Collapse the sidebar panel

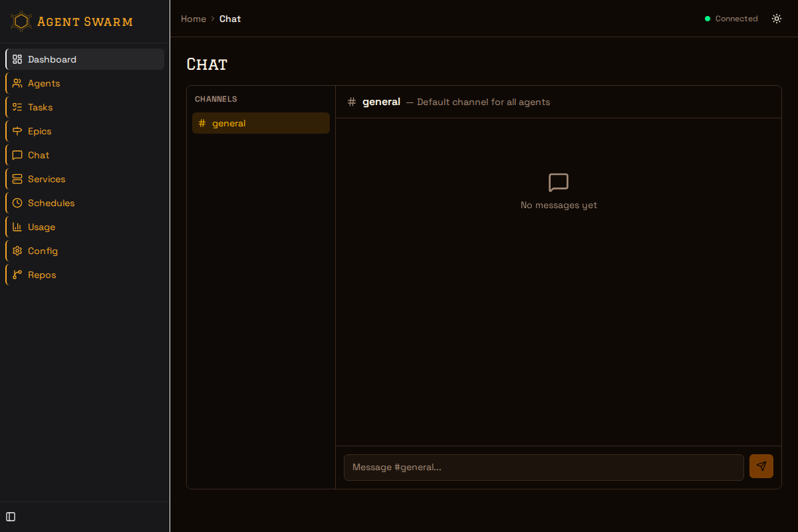[x=11, y=517]
